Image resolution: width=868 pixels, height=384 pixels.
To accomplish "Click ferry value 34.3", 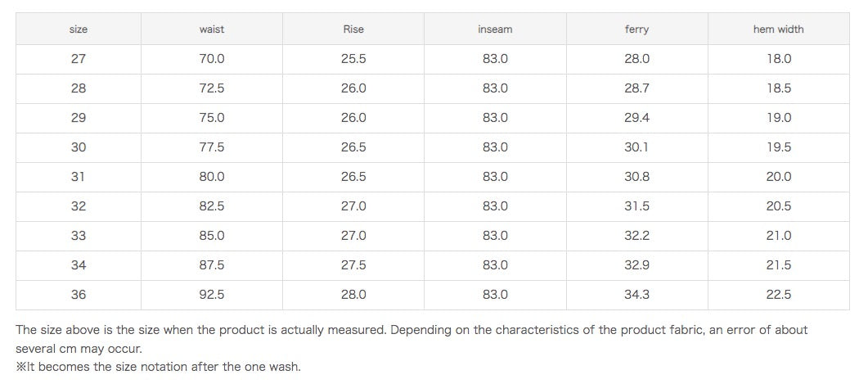I will tap(636, 295).
